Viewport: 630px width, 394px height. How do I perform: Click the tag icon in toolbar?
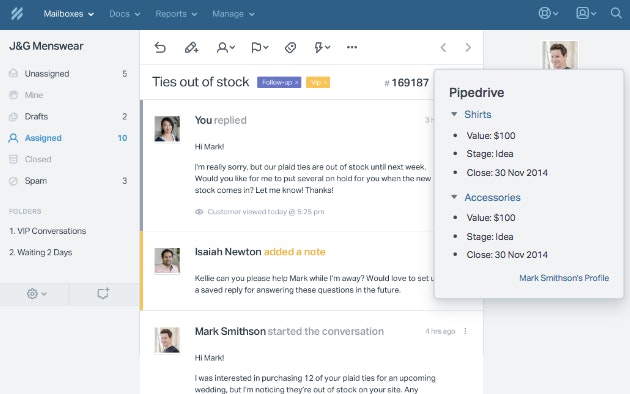pyautogui.click(x=290, y=47)
